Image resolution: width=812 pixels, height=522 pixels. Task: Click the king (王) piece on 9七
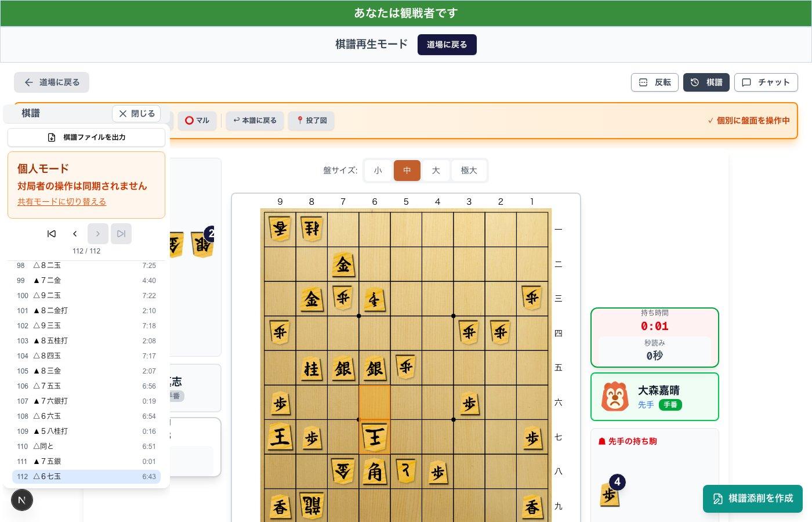point(280,437)
